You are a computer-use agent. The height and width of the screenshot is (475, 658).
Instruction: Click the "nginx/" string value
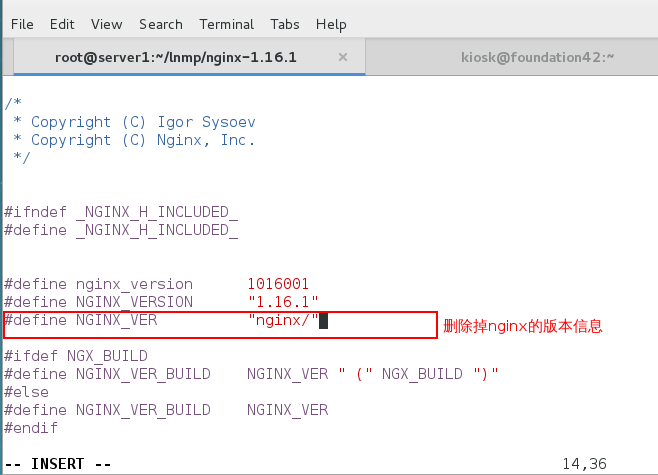coord(283,320)
